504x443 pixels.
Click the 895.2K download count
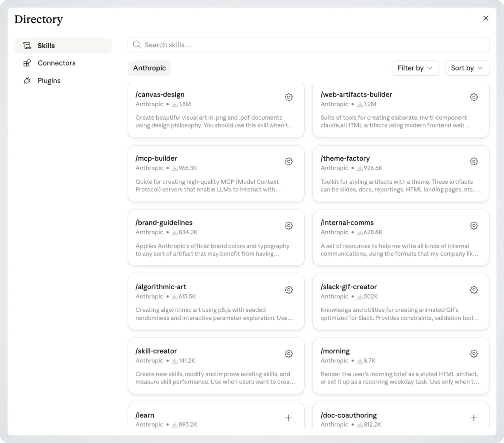point(188,424)
